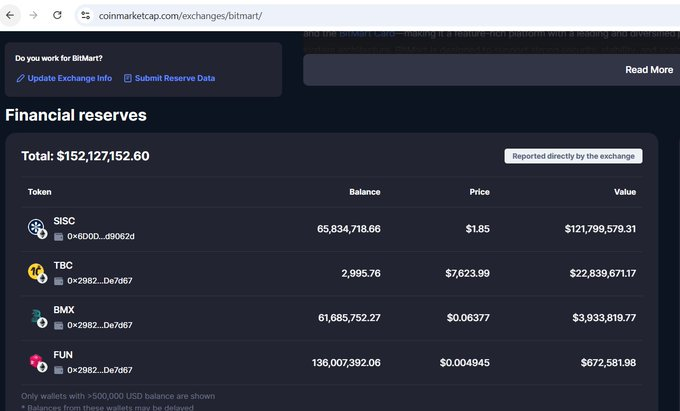Select the TBC token name
This screenshot has width=680, height=411.
(63, 265)
